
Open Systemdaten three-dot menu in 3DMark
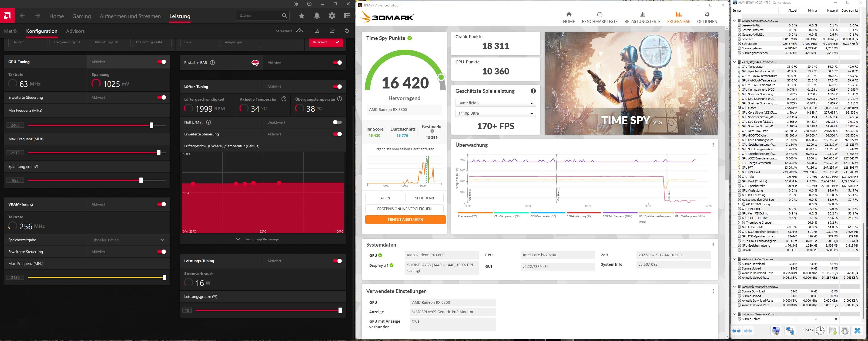(x=713, y=245)
